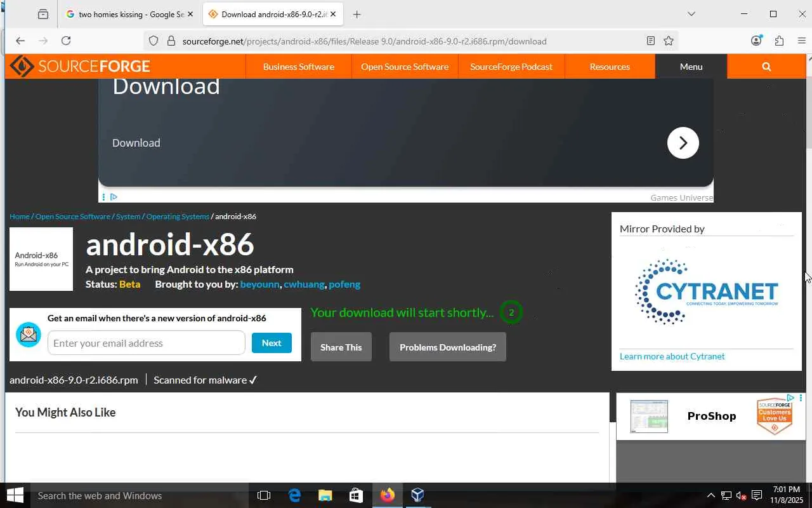Open the Extensions puzzle icon
Screen dimensions: 812x508
tap(780, 41)
